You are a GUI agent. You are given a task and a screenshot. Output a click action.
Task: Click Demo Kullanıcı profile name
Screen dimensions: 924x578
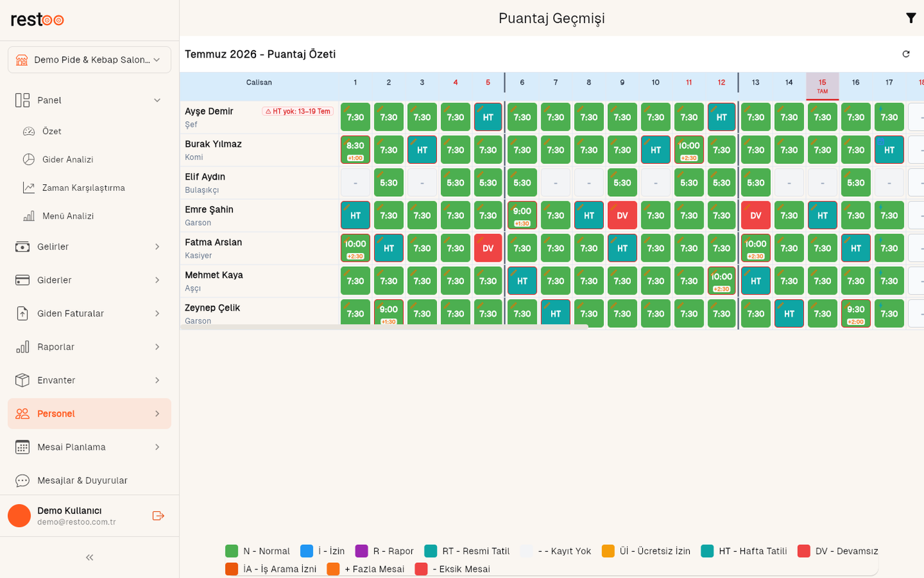coord(69,511)
